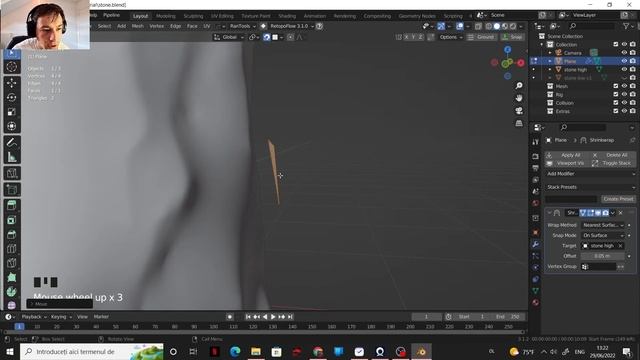Click the pan hand viewport icon
The height and width of the screenshot is (360, 640).
pyautogui.click(x=519, y=98)
